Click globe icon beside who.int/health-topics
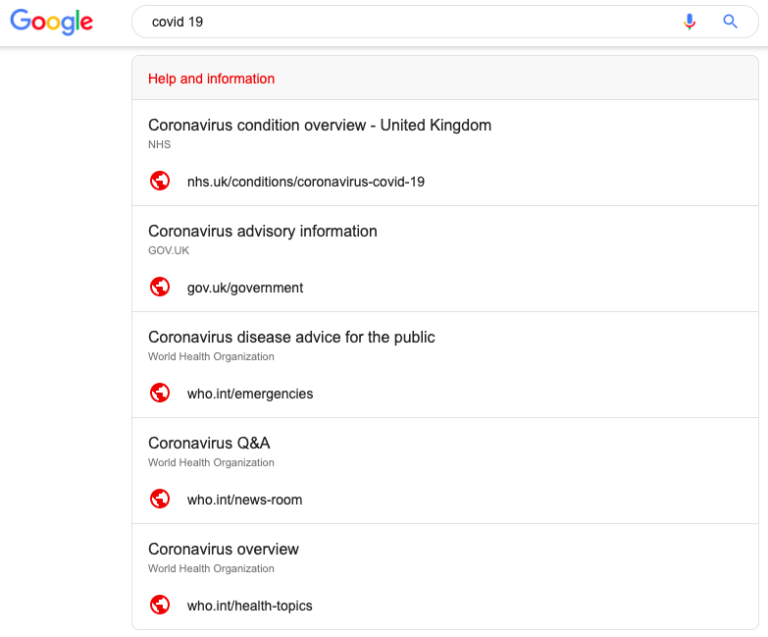 pyautogui.click(x=160, y=605)
